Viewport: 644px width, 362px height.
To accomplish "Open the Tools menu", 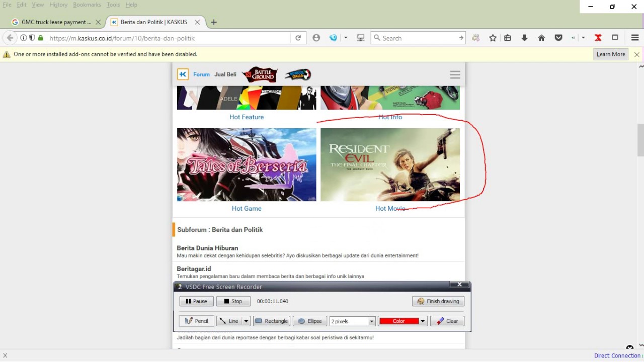I will point(113,5).
